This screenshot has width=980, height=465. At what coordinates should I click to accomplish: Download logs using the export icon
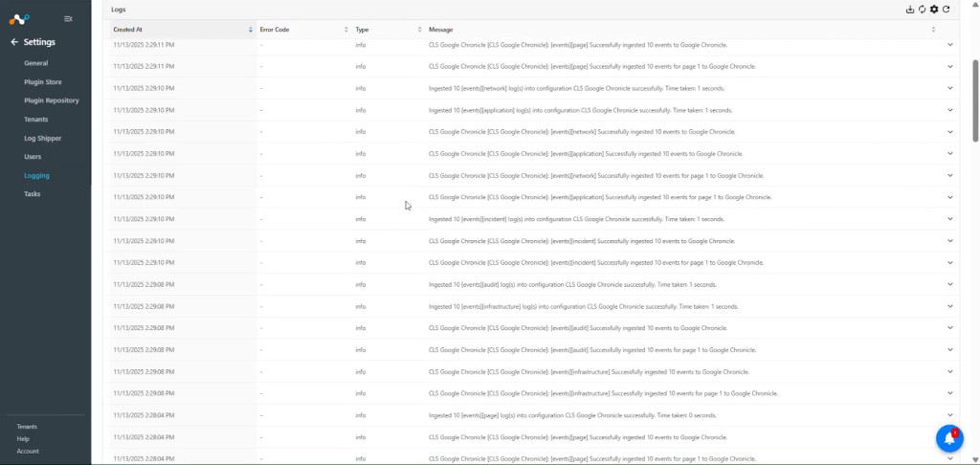pos(910,10)
